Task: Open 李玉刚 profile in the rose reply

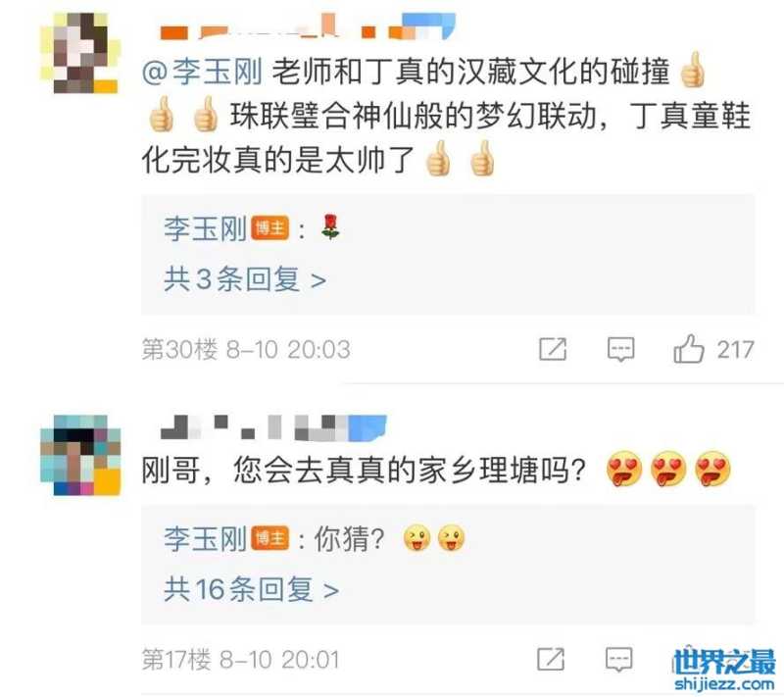Action: point(205,229)
